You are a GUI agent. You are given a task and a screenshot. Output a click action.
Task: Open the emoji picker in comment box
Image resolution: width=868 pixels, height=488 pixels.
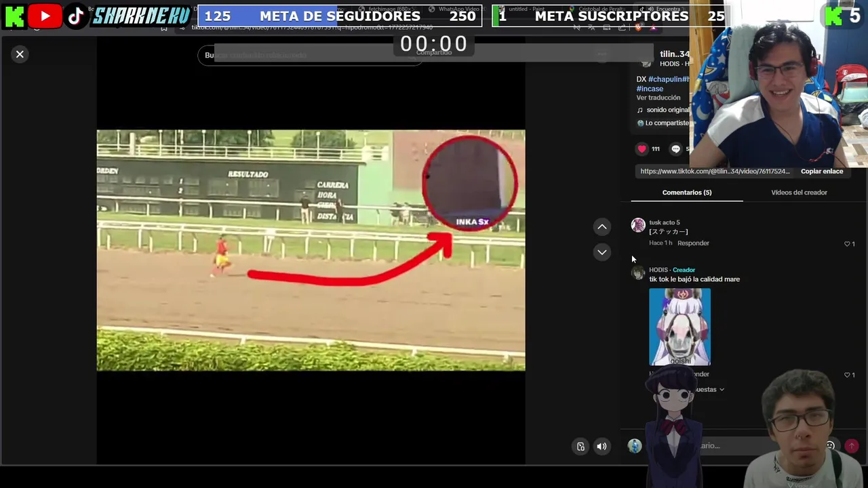tap(830, 446)
